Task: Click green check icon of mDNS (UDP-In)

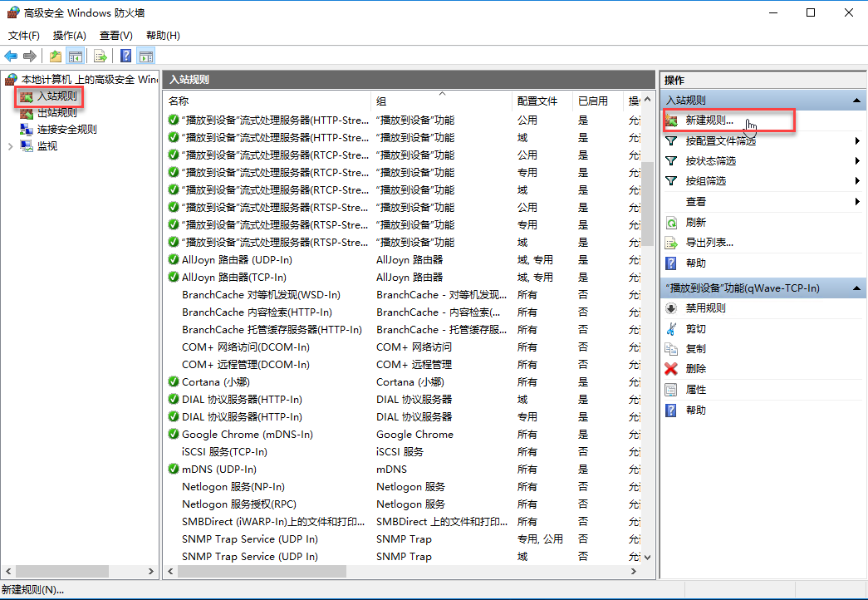Action: pyautogui.click(x=174, y=470)
